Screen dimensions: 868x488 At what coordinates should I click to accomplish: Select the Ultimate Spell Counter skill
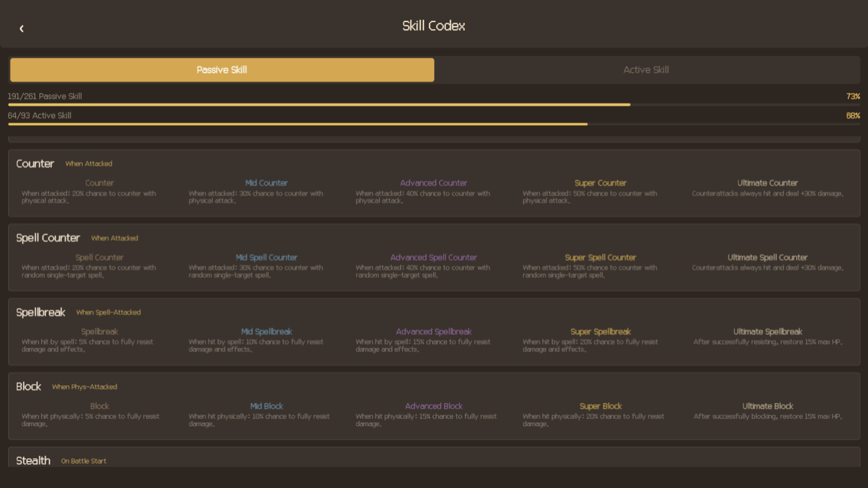click(768, 258)
